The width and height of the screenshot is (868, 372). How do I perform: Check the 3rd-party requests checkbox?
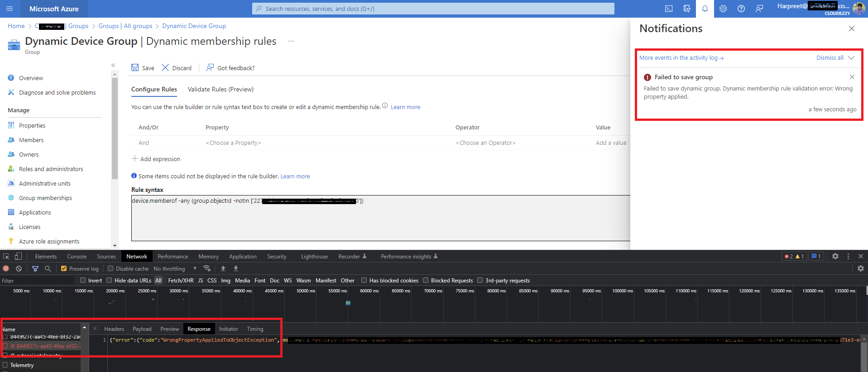(480, 280)
